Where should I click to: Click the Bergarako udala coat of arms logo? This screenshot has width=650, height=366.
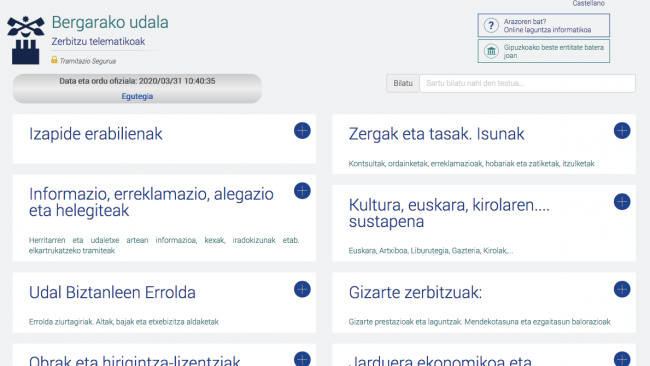(x=26, y=40)
